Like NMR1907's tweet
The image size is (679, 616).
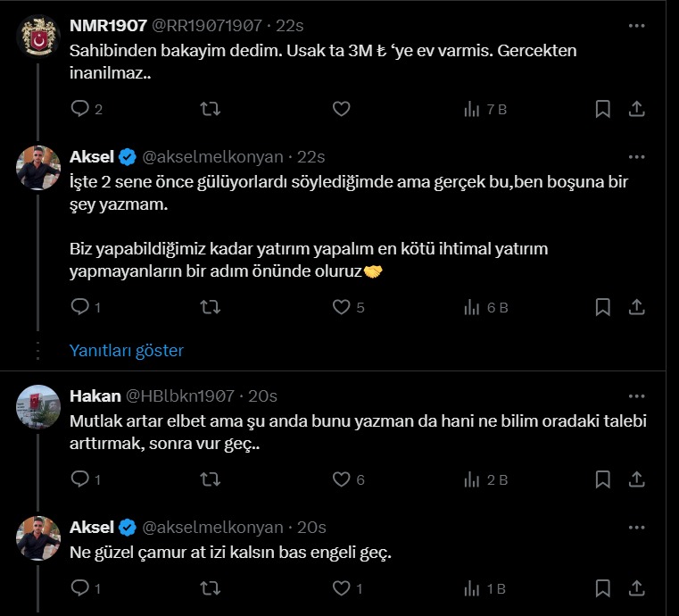coord(341,109)
